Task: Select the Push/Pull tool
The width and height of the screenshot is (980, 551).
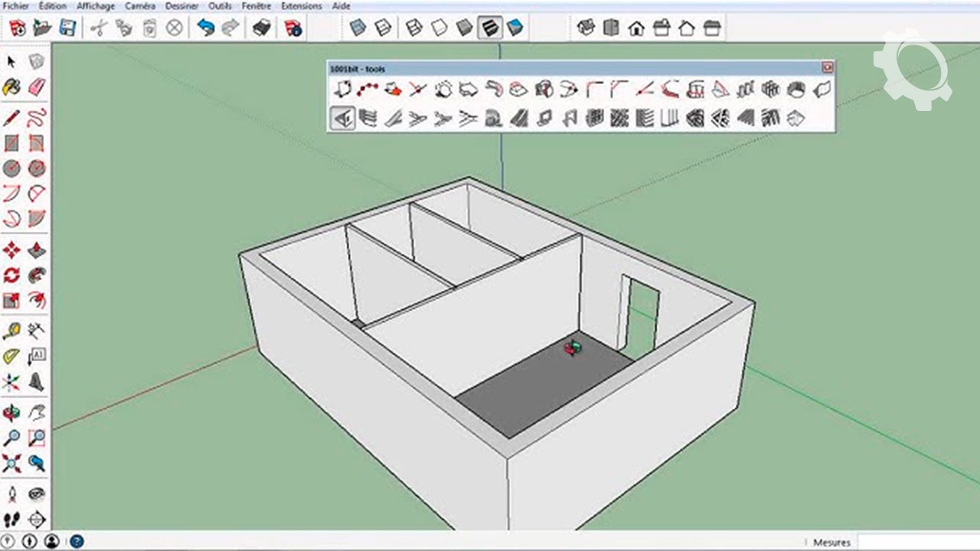Action: (x=37, y=250)
